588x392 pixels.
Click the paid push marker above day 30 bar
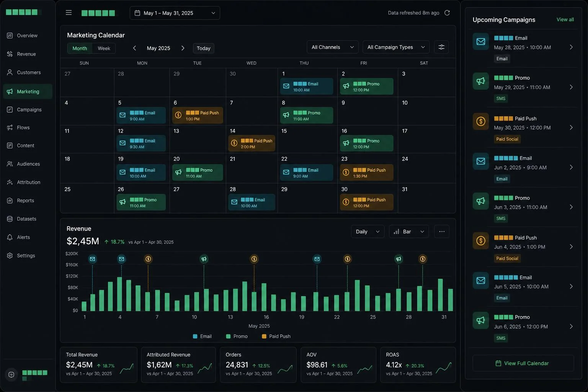[423, 259]
